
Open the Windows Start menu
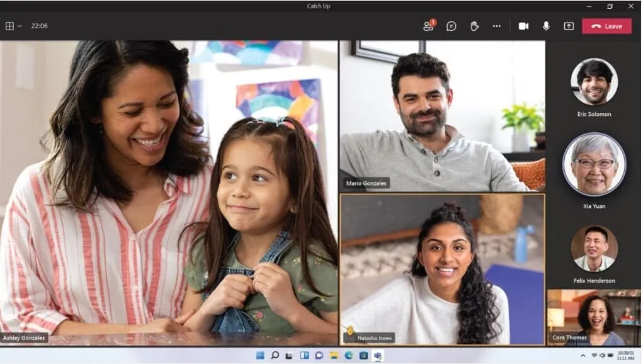point(260,355)
